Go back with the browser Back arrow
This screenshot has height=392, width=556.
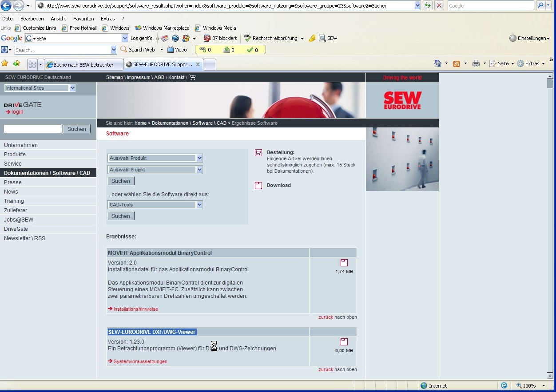tap(6, 6)
